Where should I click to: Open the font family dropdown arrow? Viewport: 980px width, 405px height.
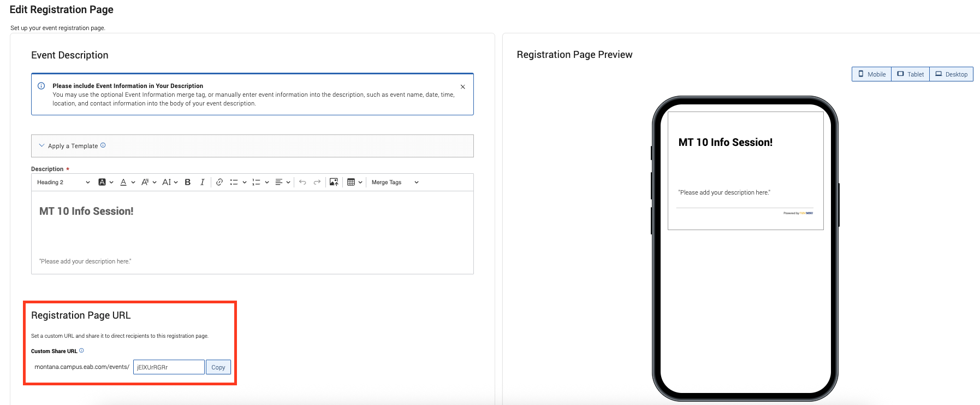pos(155,183)
